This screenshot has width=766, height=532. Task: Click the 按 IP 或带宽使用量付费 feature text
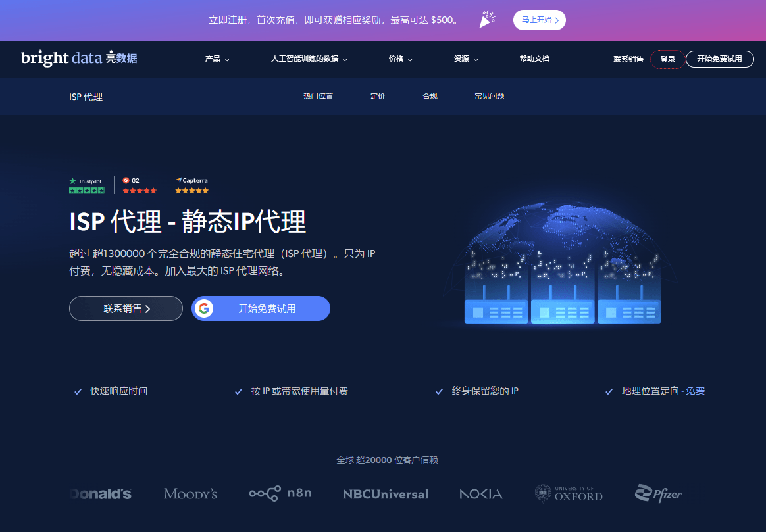point(299,391)
